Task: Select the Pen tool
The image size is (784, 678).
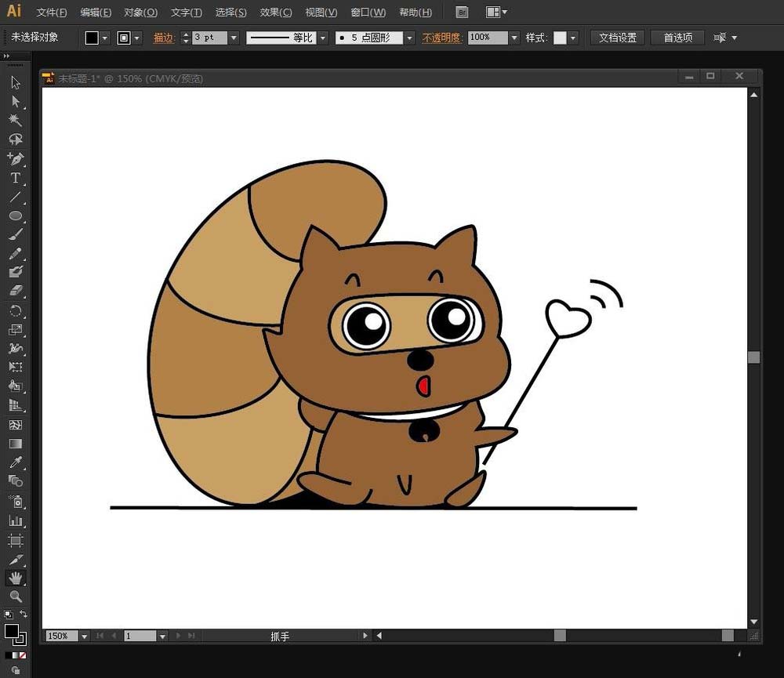Action: 15,158
